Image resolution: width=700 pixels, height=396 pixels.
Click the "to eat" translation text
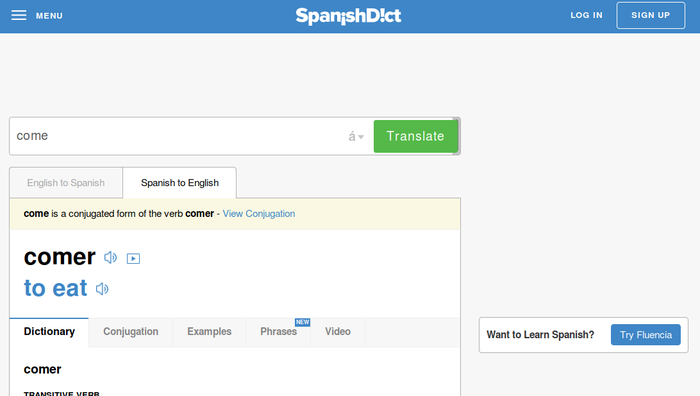55,288
